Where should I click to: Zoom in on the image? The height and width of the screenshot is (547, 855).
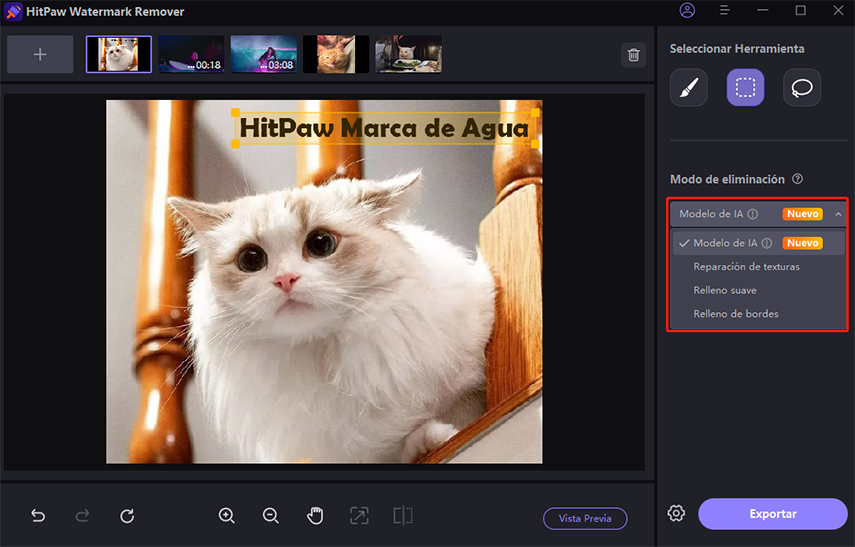pos(227,516)
